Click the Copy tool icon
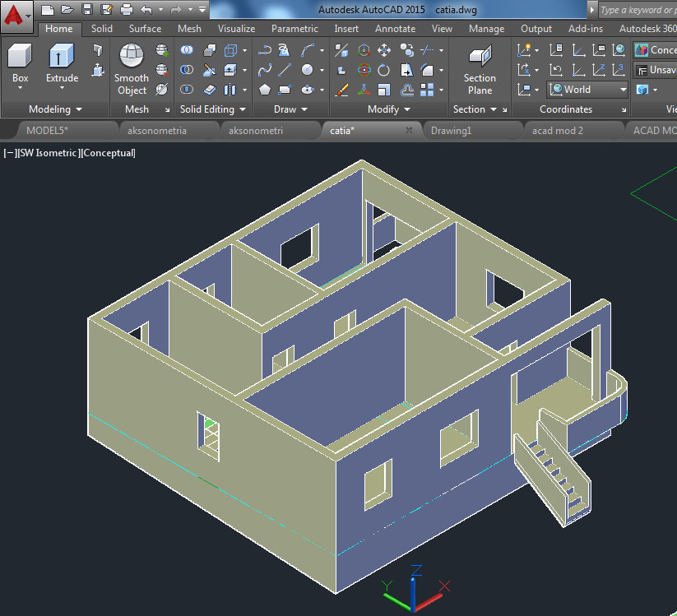This screenshot has height=616, width=677. 406,50
